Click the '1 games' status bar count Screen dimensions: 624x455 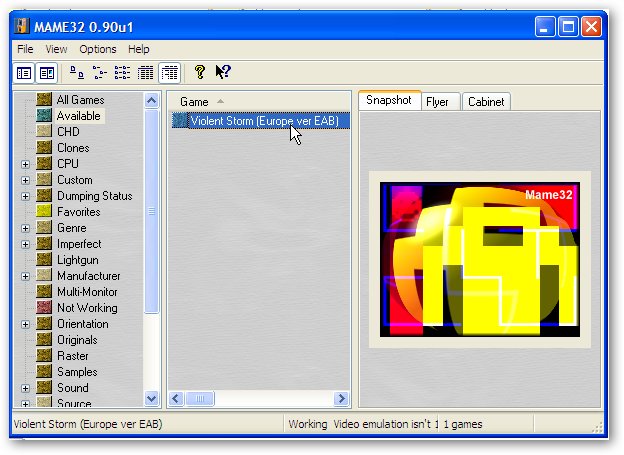point(463,424)
